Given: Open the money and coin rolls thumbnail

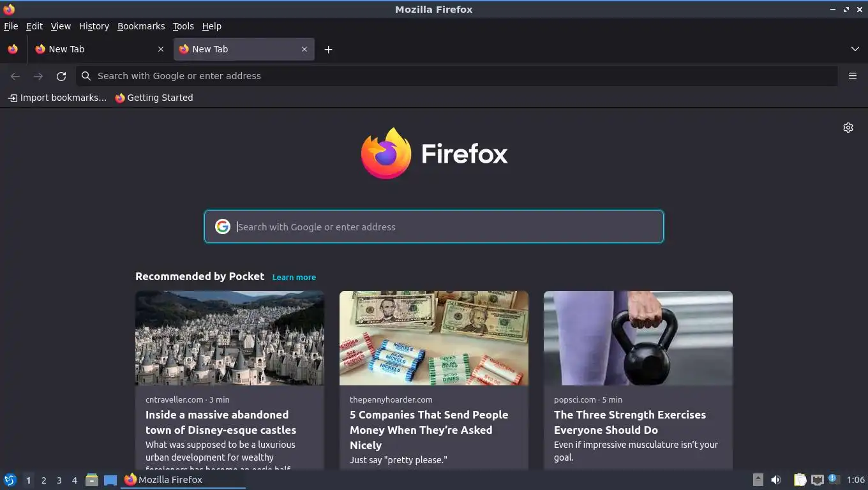Looking at the screenshot, I should (x=434, y=338).
